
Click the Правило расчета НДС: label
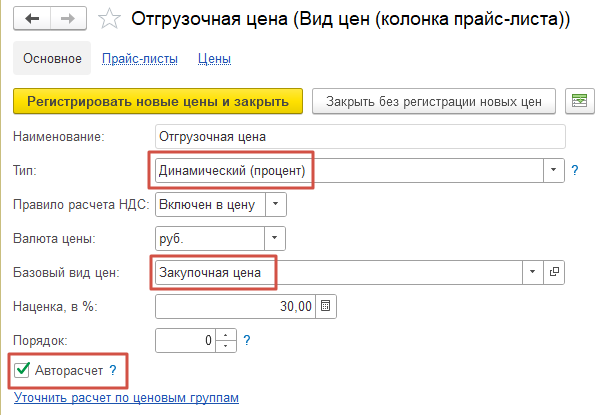click(x=81, y=205)
